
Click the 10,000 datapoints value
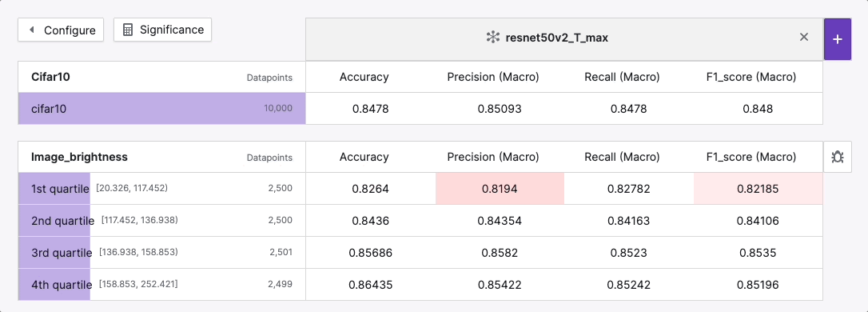278,109
